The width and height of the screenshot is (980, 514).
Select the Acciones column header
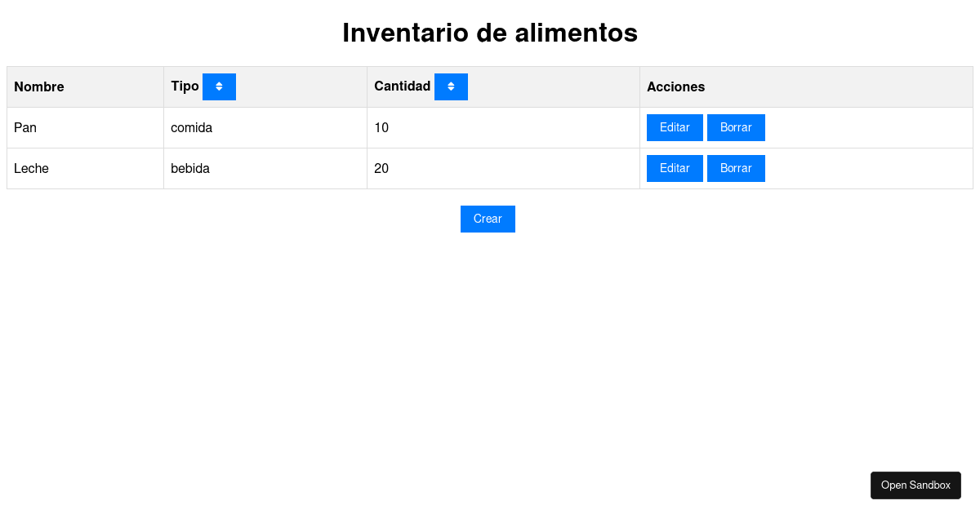806,86
